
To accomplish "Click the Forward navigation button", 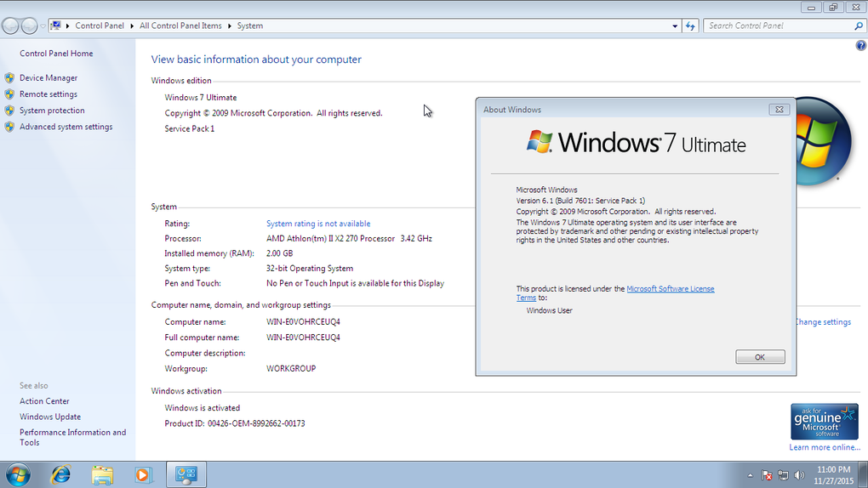I will [x=29, y=26].
